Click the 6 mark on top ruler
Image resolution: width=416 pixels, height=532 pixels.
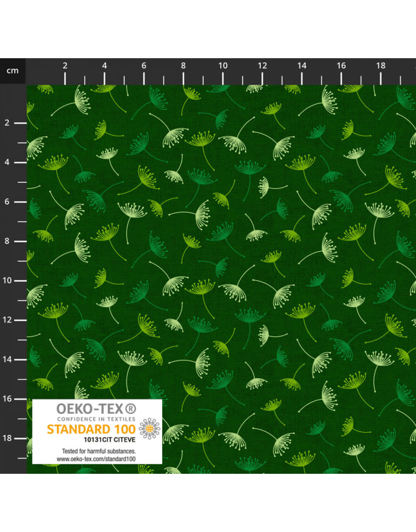coord(144,66)
